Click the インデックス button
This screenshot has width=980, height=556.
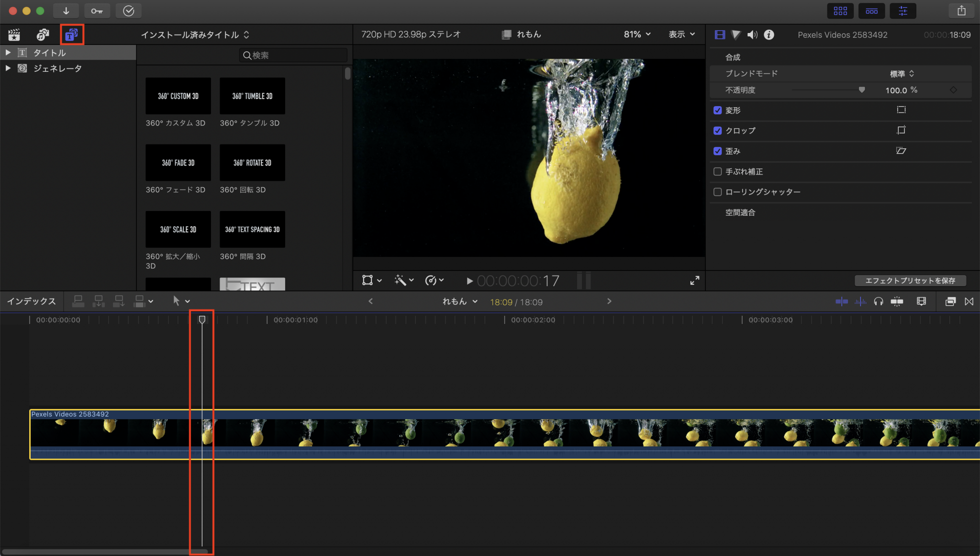pos(32,301)
